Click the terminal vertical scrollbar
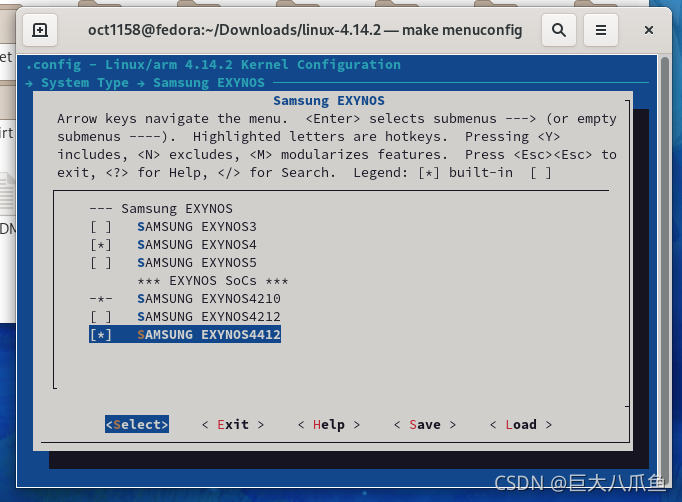682x502 pixels. [x=664, y=270]
